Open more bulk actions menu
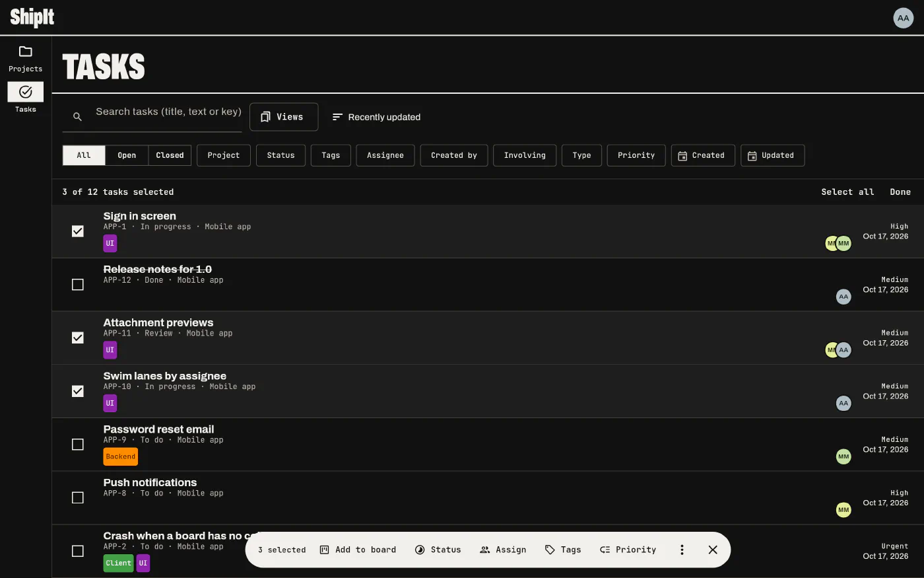The image size is (924, 578). coord(682,550)
